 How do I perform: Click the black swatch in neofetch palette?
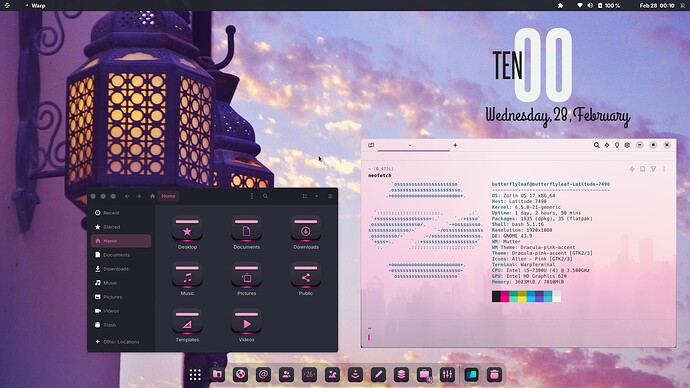(496, 296)
